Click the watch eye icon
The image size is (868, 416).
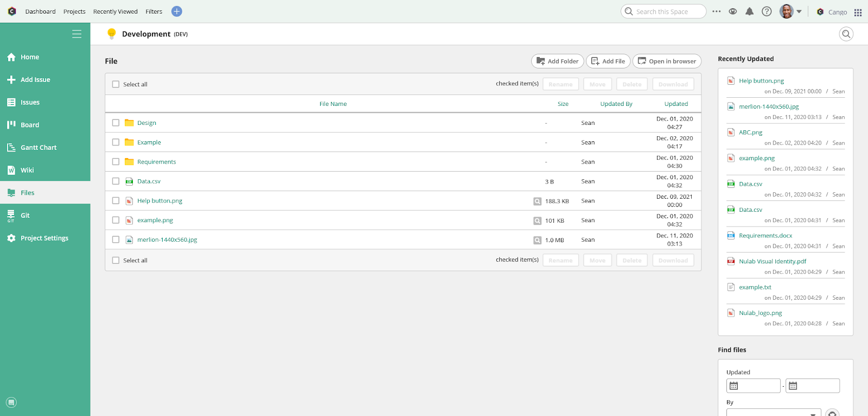tap(733, 11)
